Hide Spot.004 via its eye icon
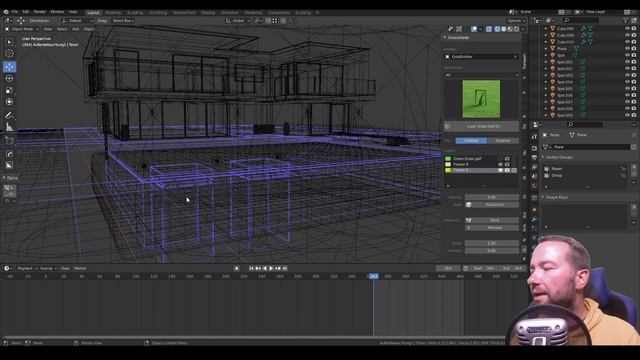 pos(627,82)
